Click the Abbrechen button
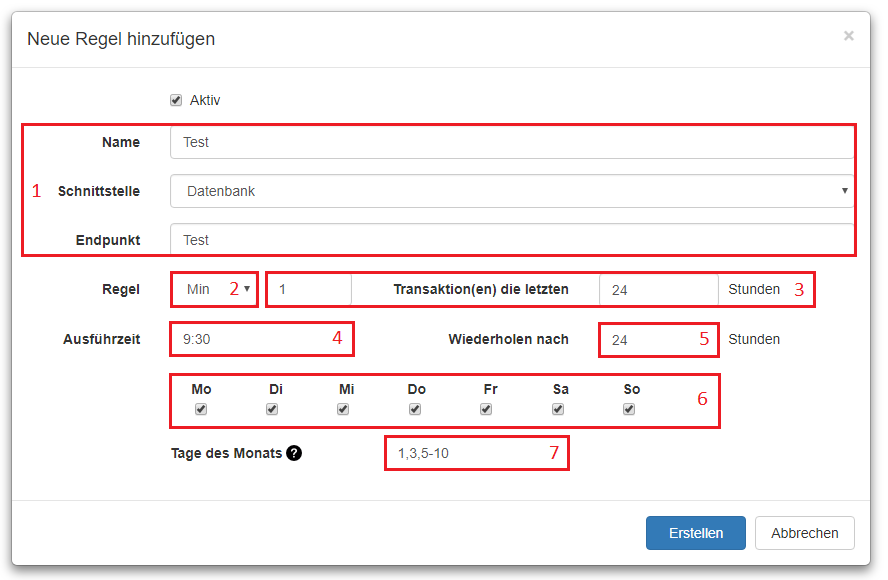Viewport: 888px width, 580px height. click(x=804, y=533)
